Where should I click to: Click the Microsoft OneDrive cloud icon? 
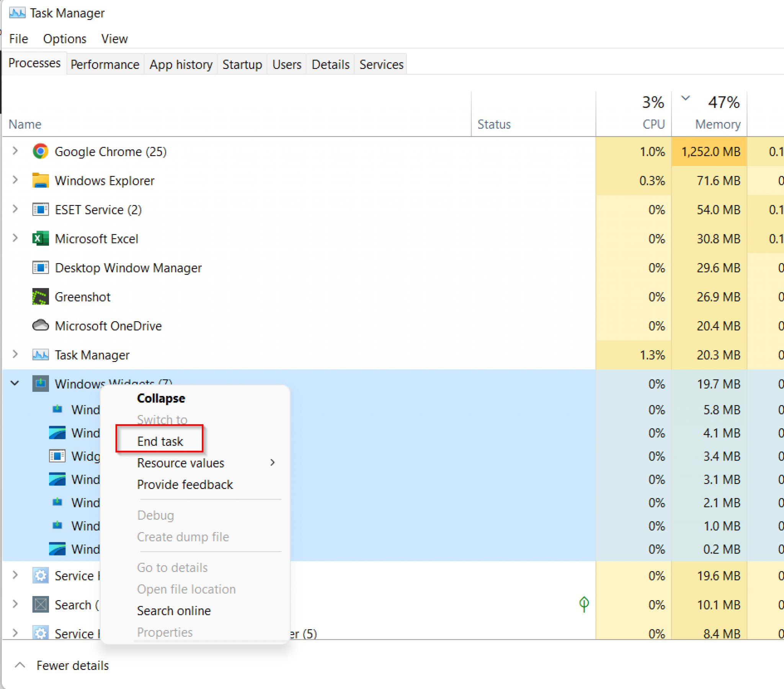tap(40, 326)
